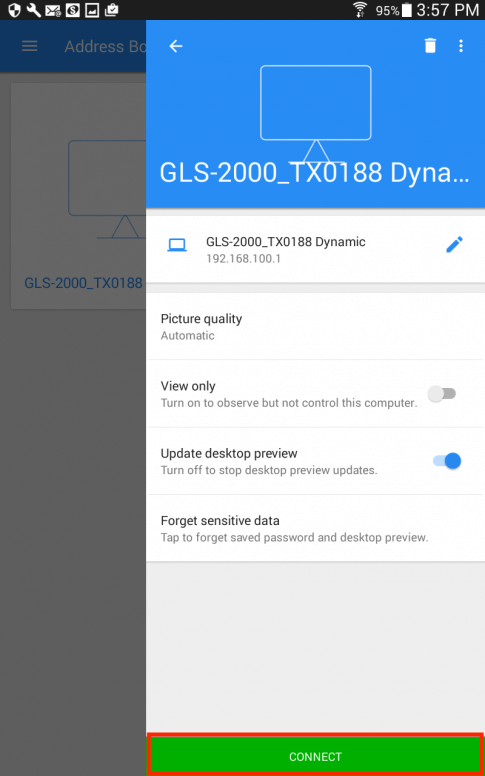Image resolution: width=485 pixels, height=776 pixels.
Task: Tap the GLS-2000_TX0188 header title
Action: click(314, 173)
